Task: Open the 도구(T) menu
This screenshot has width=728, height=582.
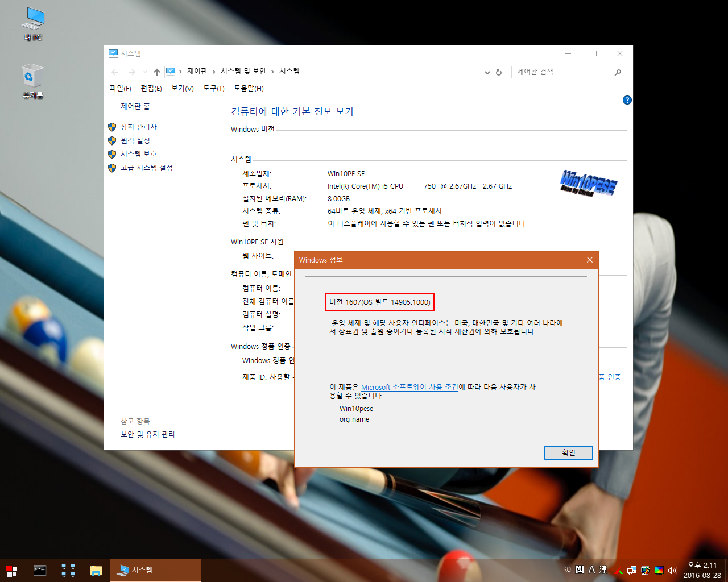Action: (214, 88)
